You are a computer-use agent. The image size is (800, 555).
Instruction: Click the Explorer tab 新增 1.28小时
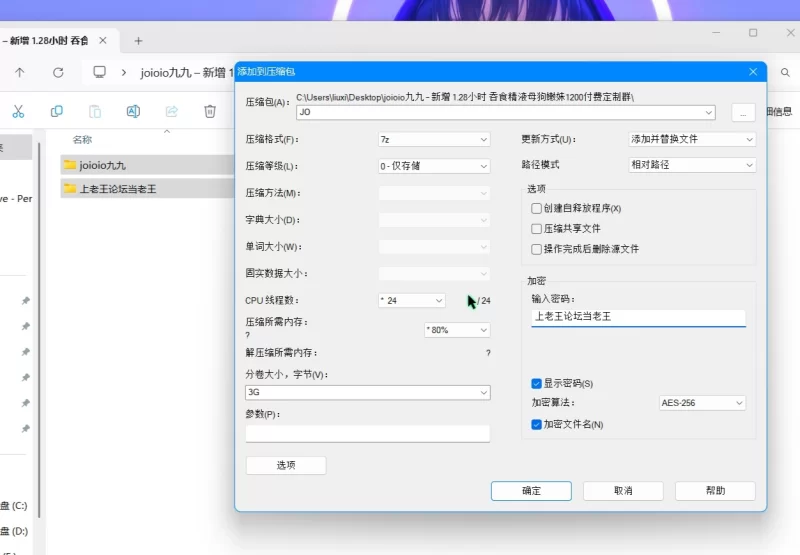pyautogui.click(x=46, y=40)
